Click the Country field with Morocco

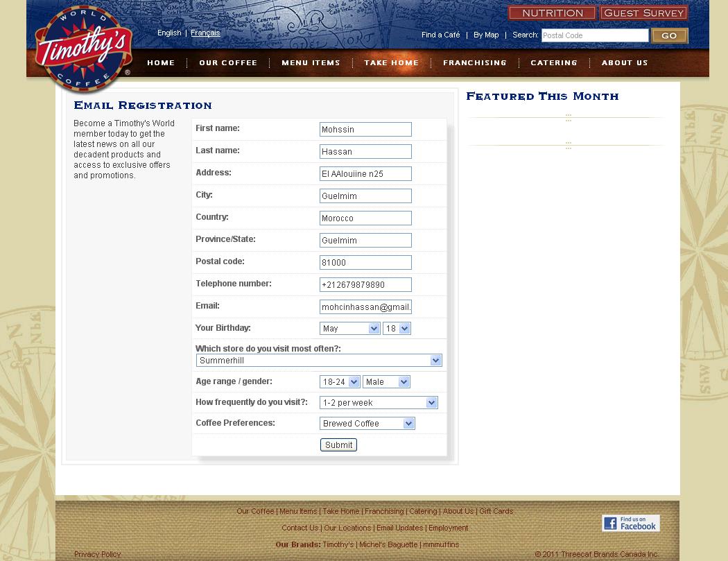365,218
